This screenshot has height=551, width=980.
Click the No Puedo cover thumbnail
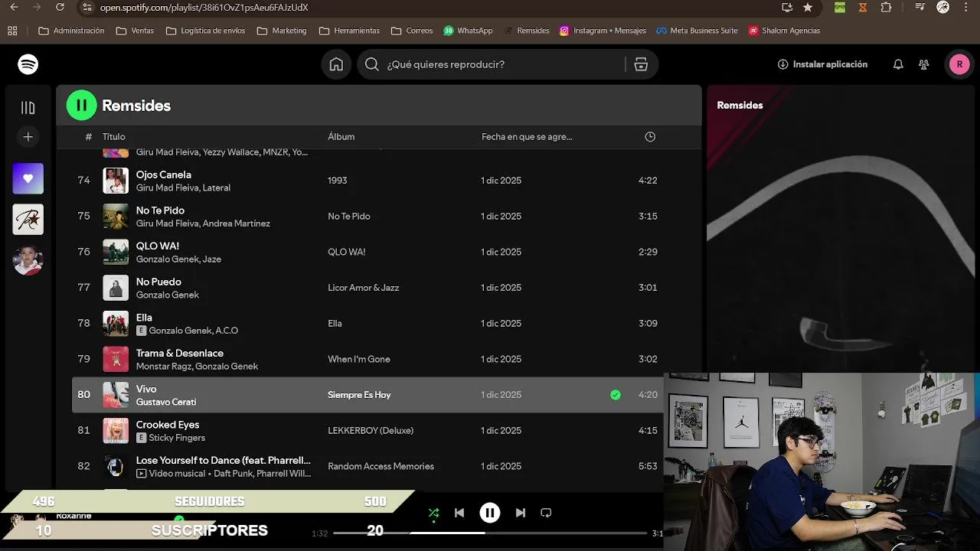116,288
